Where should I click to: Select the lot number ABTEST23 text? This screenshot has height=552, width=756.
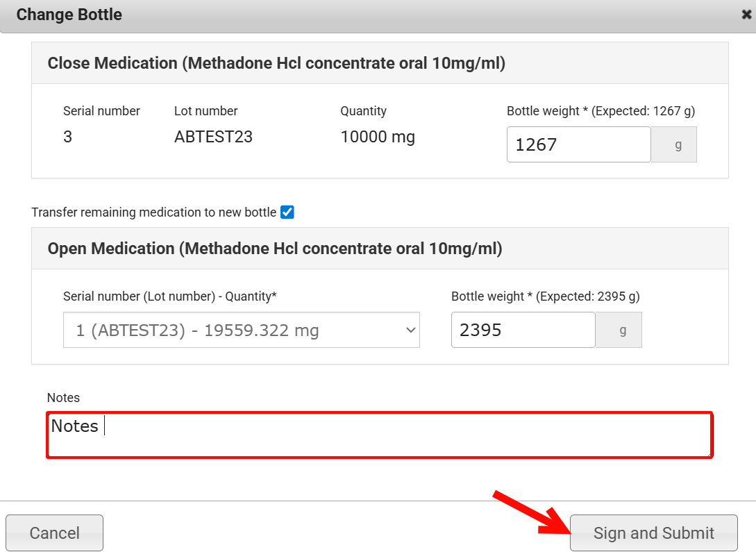[x=213, y=137]
